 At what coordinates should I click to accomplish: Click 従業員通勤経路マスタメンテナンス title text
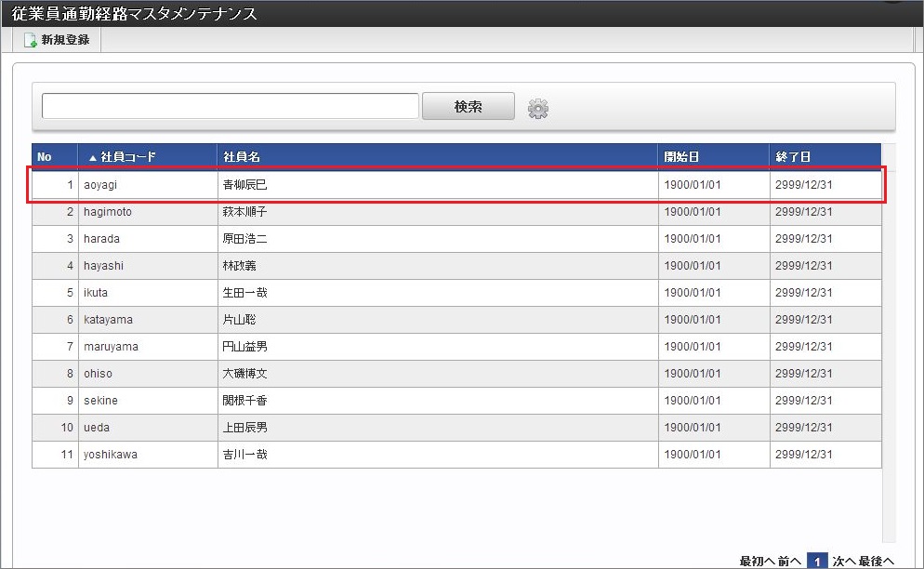135,14
